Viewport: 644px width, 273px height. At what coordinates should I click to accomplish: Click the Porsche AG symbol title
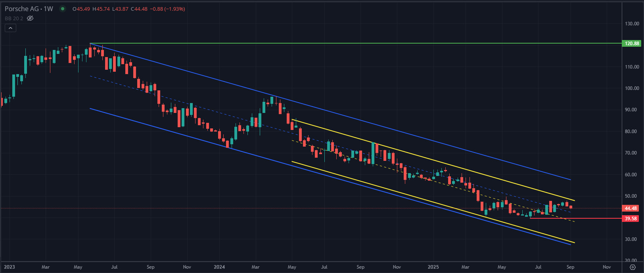click(x=29, y=9)
